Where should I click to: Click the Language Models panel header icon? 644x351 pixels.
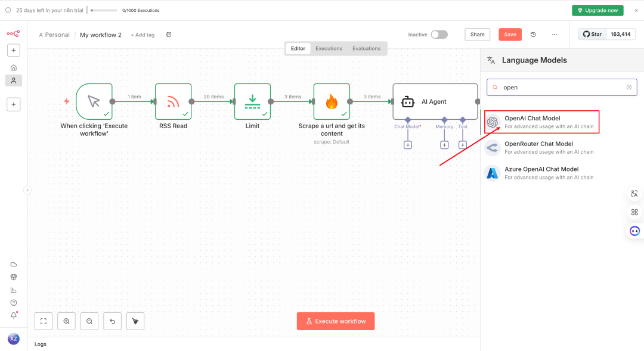coord(491,60)
